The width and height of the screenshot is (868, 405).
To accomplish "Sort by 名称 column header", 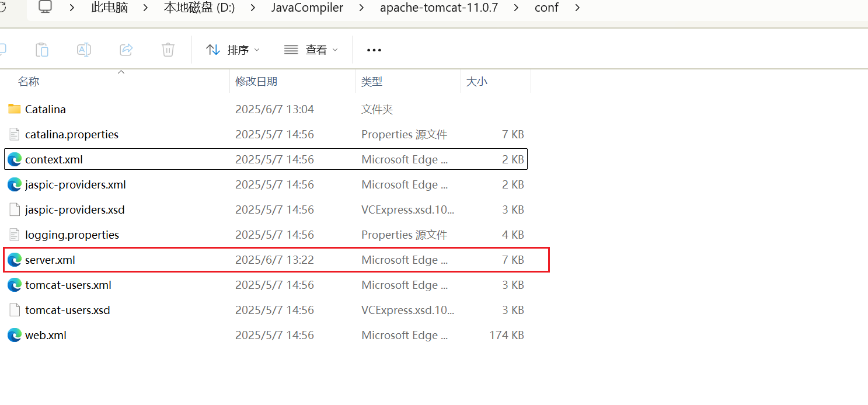I will (x=29, y=82).
